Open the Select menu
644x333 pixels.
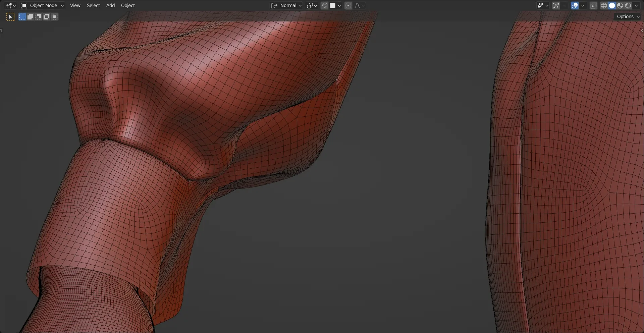(93, 5)
